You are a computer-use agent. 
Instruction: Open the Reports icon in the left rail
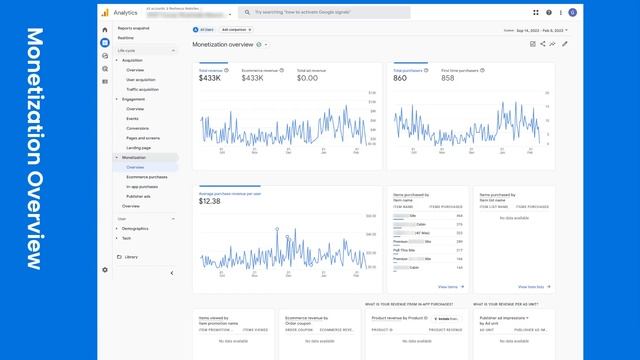tap(105, 42)
